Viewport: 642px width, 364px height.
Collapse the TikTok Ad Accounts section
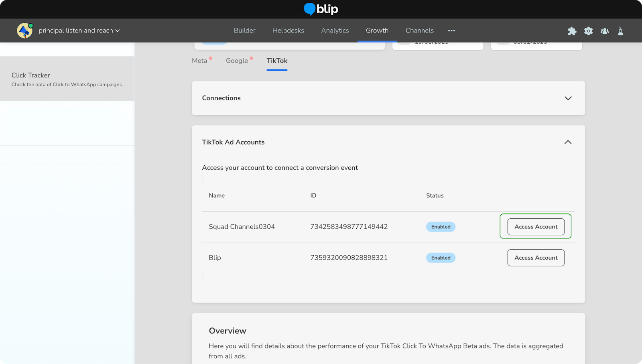(568, 142)
